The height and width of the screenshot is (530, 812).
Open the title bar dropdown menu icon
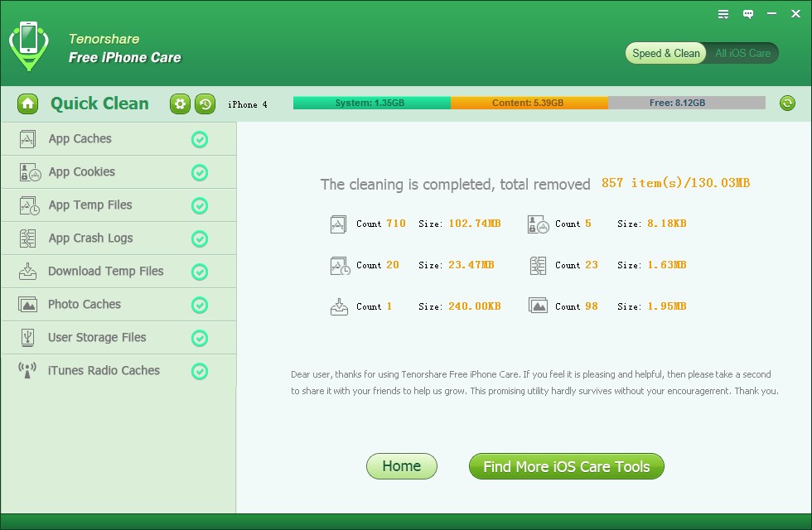723,14
